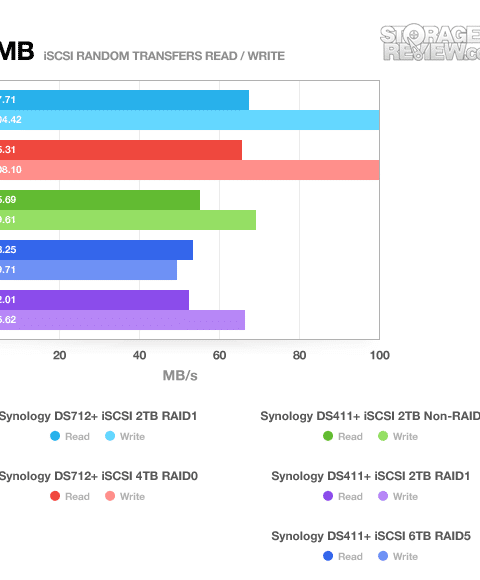Click the DS712+ RAID0 Read red dot
Screen dimensions: 480x580
point(55,496)
